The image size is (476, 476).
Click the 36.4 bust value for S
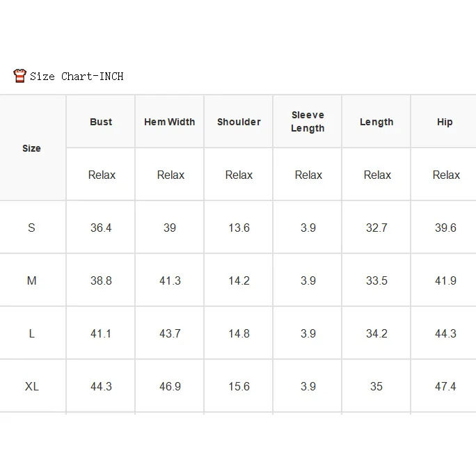click(101, 228)
